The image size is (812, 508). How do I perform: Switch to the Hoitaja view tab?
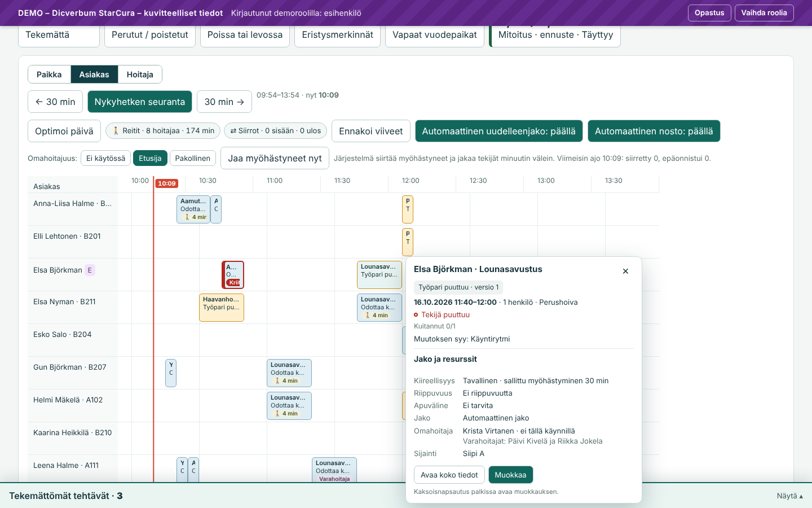(140, 75)
